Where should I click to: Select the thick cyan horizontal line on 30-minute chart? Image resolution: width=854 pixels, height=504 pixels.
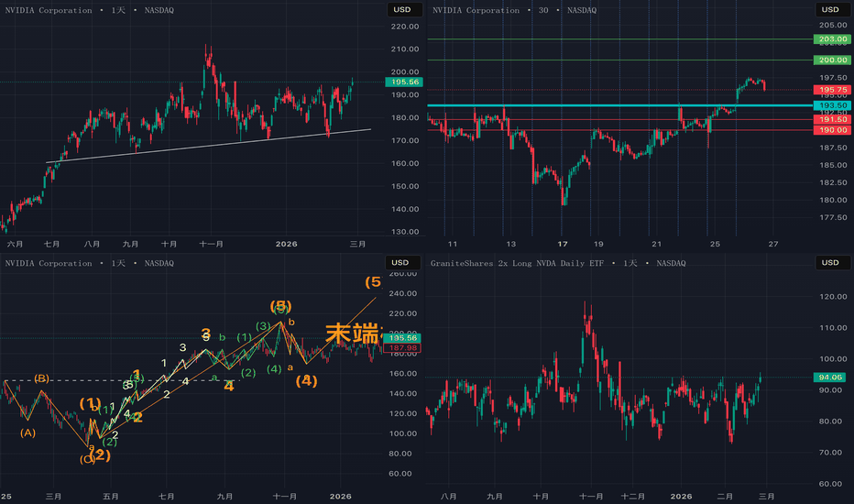click(620, 105)
